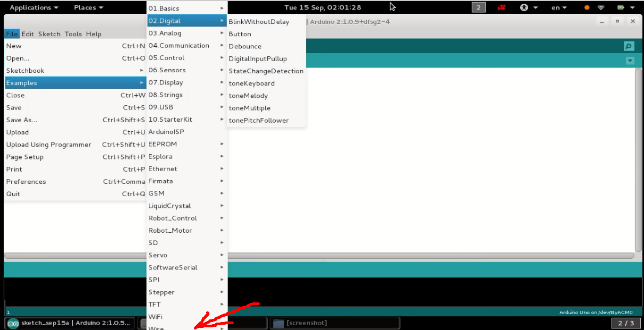This screenshot has width=644, height=330.
Task: Open the Serial Monitor magnifier icon
Action: [x=629, y=46]
